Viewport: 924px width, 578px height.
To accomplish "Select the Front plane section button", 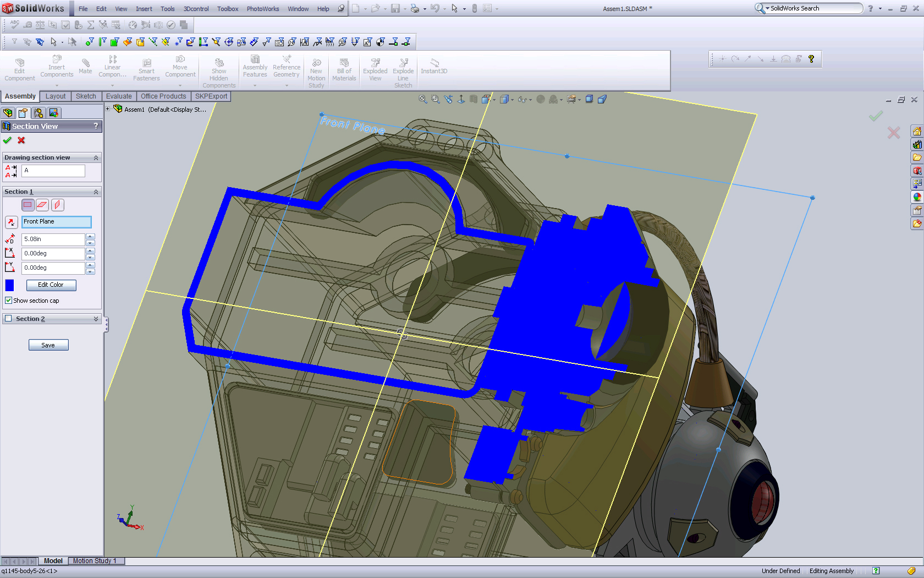I will pyautogui.click(x=28, y=205).
